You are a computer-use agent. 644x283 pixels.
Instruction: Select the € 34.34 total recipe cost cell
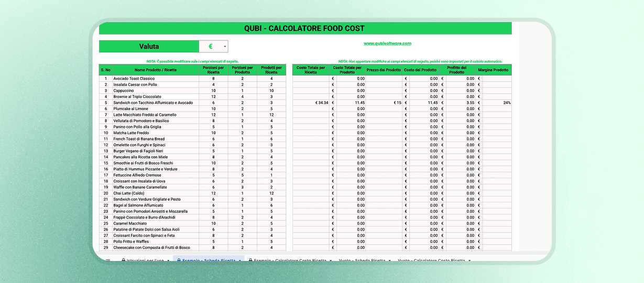click(x=311, y=103)
